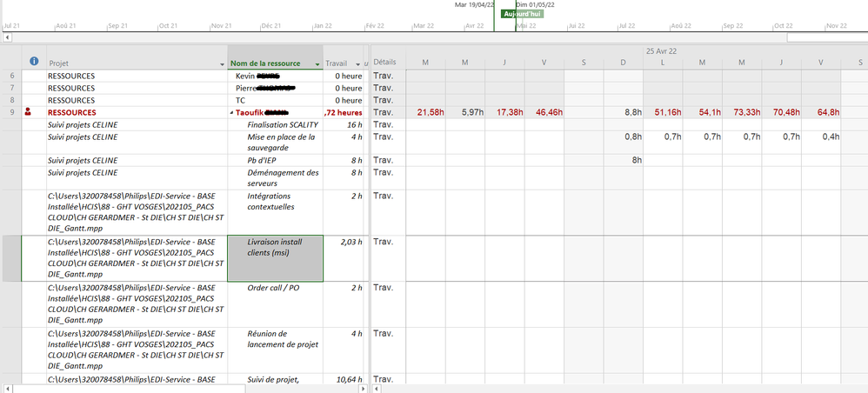Click the Trav. details cell in row 9
The height and width of the screenshot is (393, 868).
pyautogui.click(x=388, y=112)
